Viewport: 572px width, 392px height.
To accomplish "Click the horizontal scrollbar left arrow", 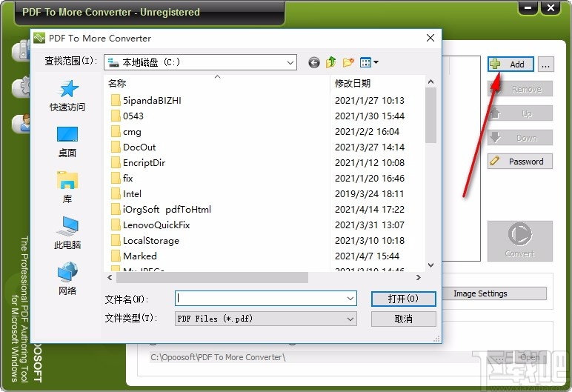I will tap(110, 277).
